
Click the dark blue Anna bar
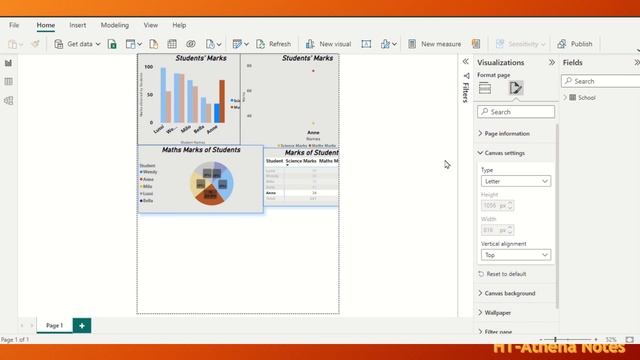click(x=217, y=113)
